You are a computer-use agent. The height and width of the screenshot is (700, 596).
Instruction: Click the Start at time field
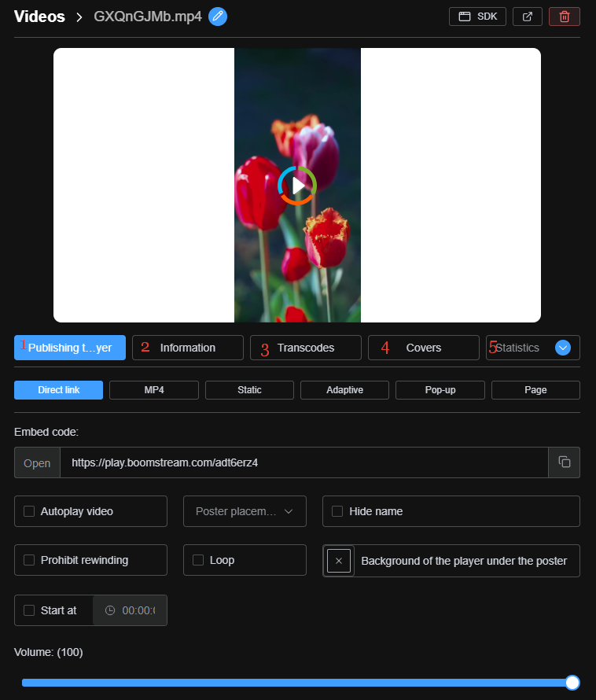coord(130,610)
